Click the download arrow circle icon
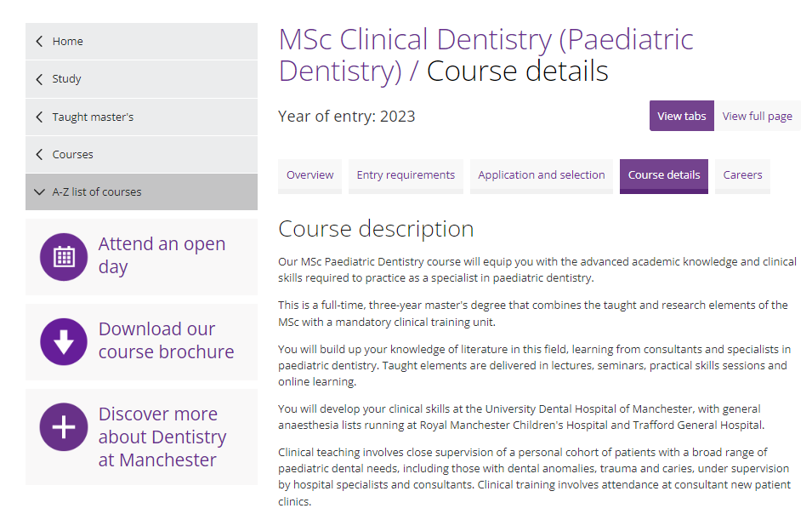This screenshot has height=514, width=812. (x=64, y=342)
